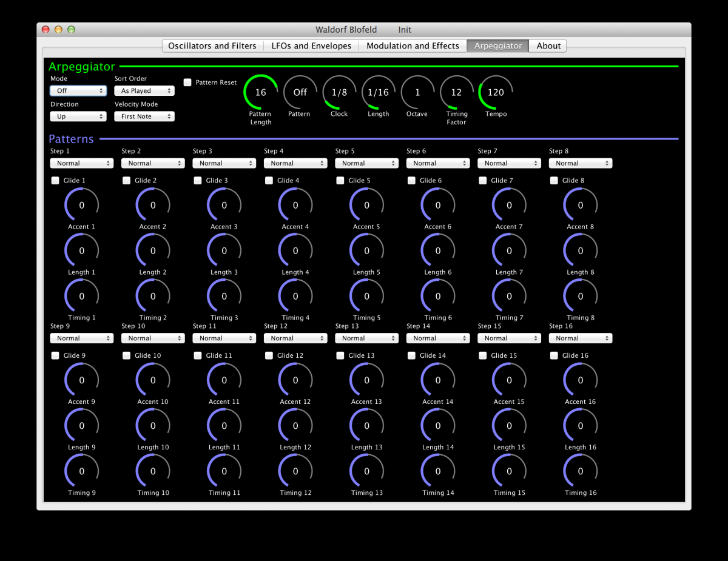Viewport: 728px width, 561px height.
Task: Click the Timing Factor knob
Action: tap(456, 92)
